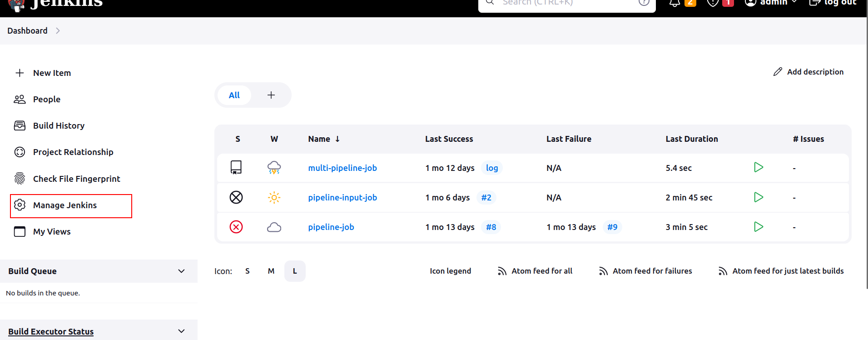Click the pipeline-job cloudy weather icon

[x=274, y=227]
